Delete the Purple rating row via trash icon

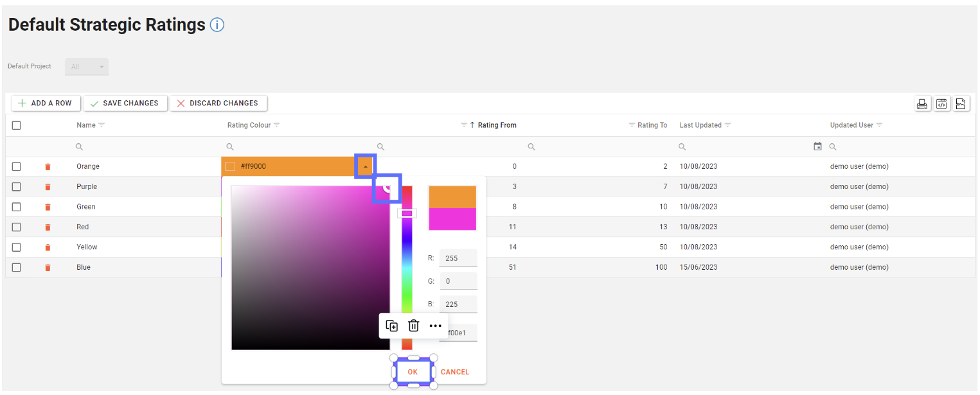[x=48, y=187]
